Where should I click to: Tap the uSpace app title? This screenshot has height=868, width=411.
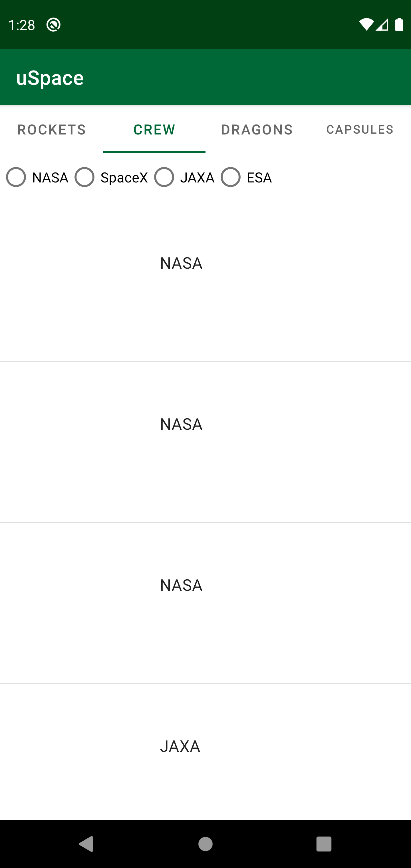coord(50,78)
